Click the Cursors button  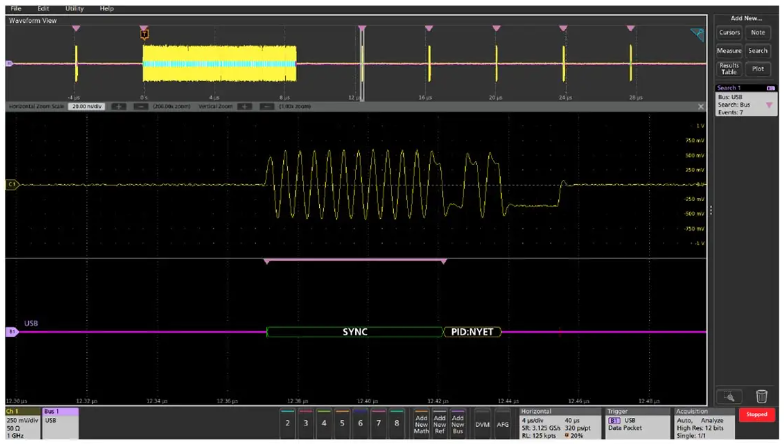pos(729,32)
